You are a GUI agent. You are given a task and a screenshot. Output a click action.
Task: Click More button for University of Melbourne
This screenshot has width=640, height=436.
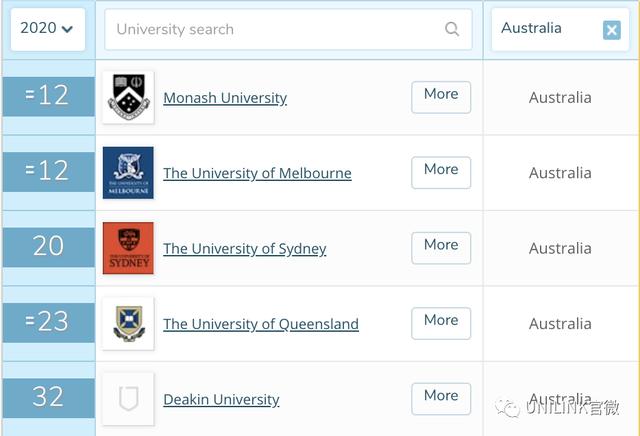441,173
